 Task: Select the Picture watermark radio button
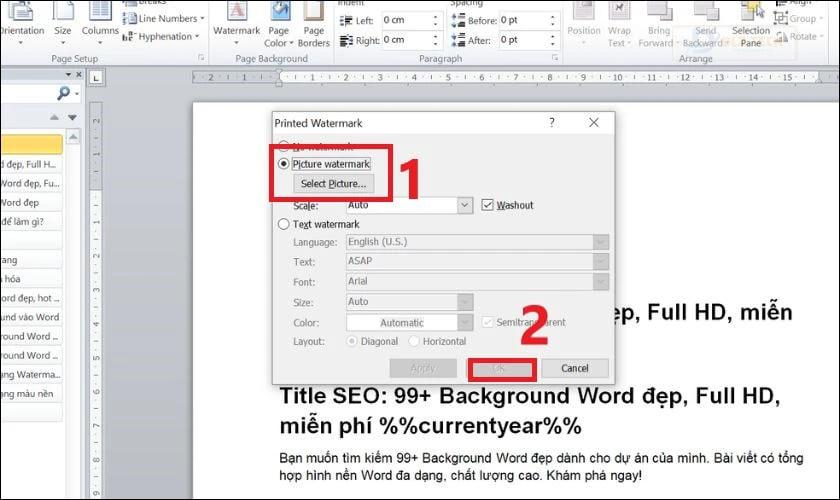(x=283, y=164)
